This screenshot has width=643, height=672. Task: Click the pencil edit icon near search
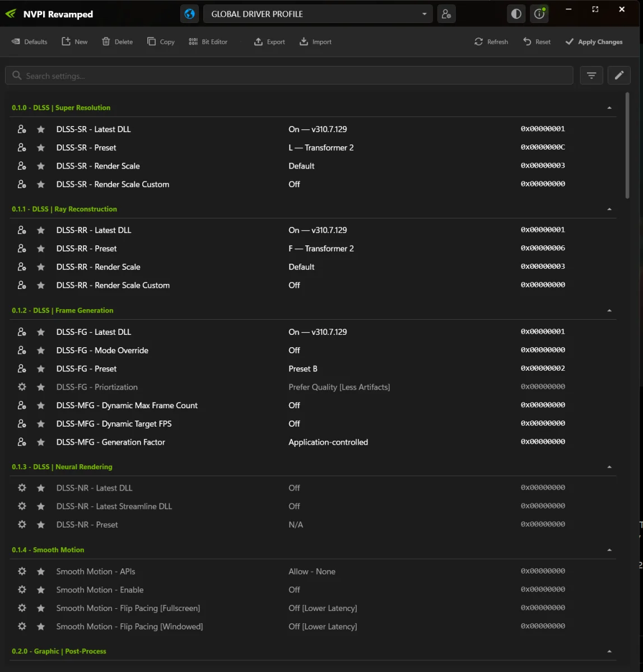click(x=619, y=76)
